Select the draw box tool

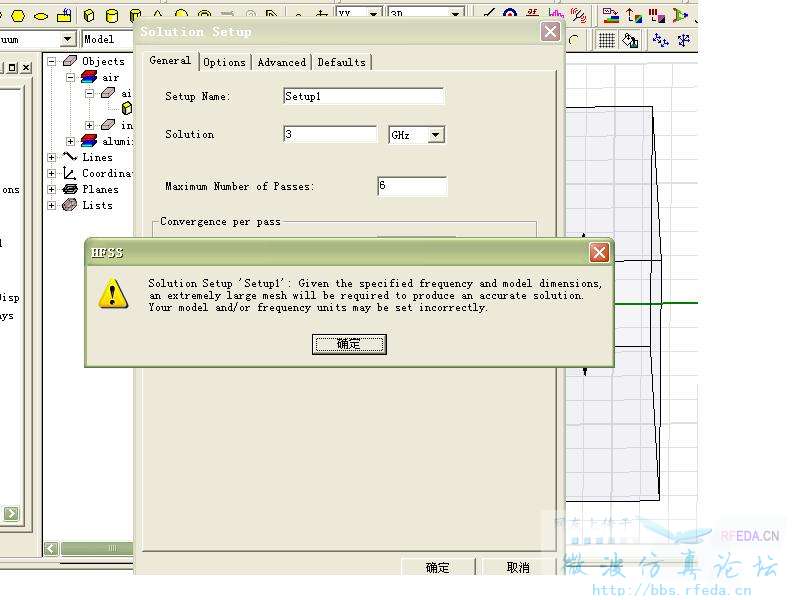[x=89, y=15]
